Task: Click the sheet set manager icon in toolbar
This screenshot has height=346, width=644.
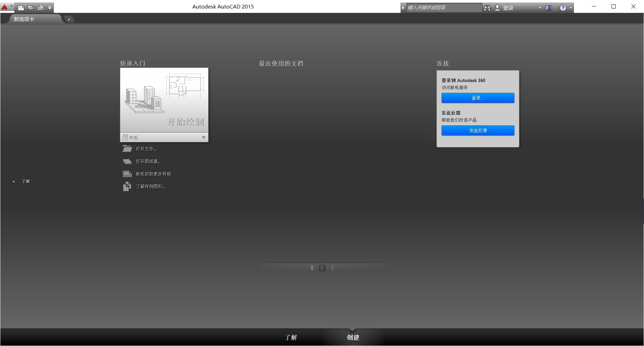Action: pos(41,7)
